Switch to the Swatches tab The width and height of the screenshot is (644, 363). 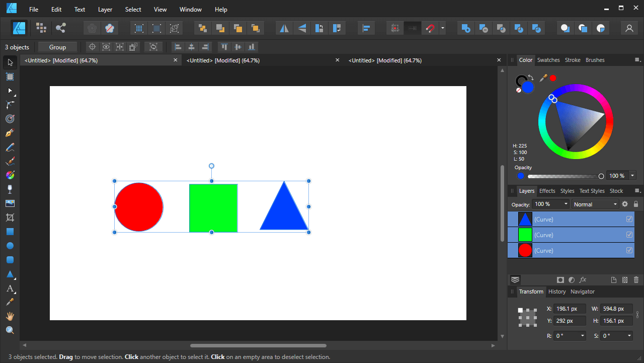548,60
